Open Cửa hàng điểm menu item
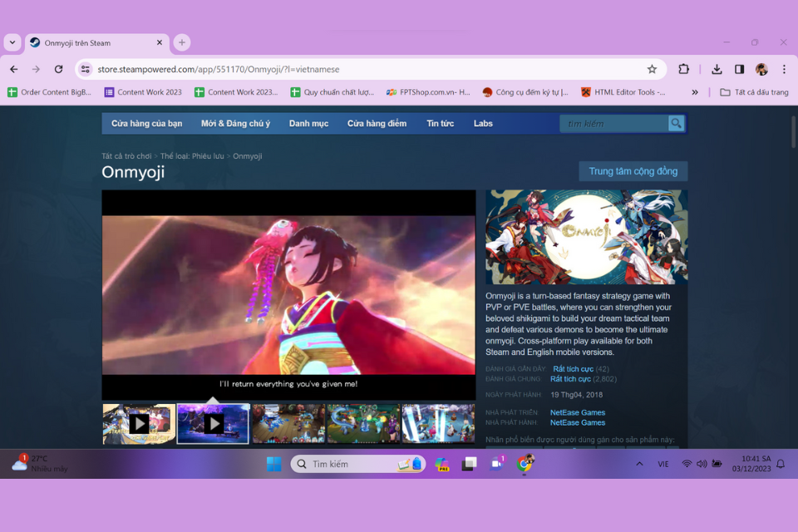This screenshot has width=798, height=532. coord(377,124)
